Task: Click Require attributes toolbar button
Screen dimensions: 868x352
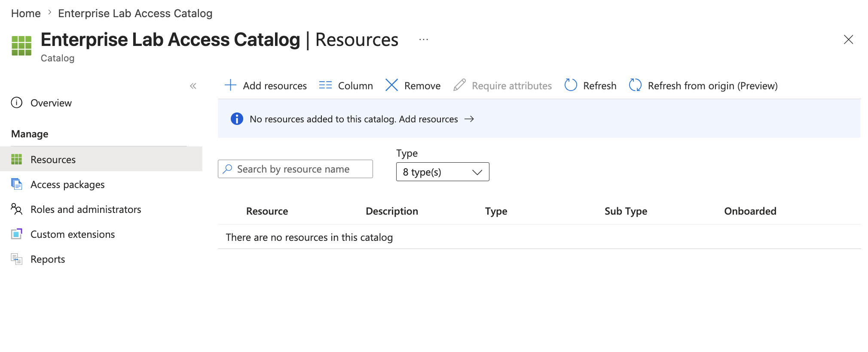Action: pyautogui.click(x=502, y=85)
